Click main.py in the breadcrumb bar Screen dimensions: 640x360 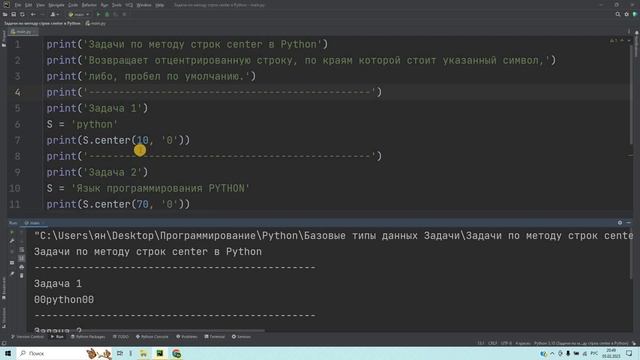(96, 23)
